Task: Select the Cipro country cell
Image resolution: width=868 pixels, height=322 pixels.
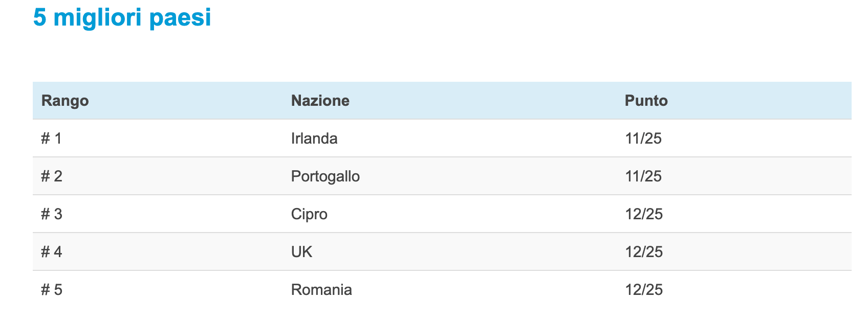Action: (x=309, y=214)
